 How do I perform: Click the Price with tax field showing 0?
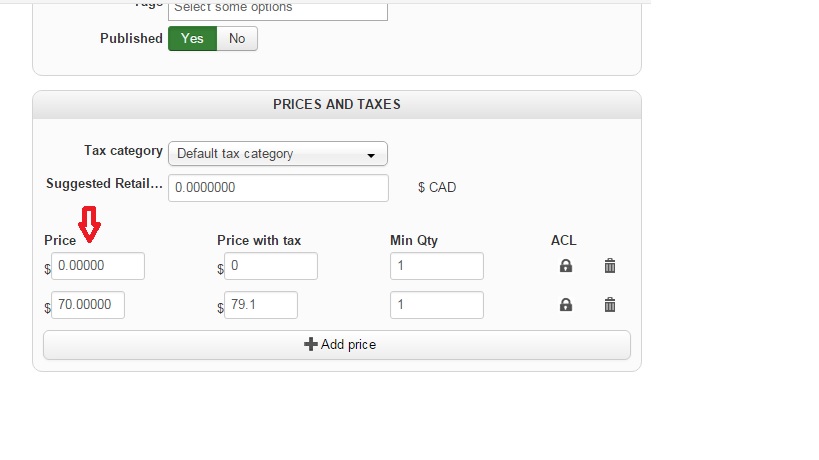271,266
